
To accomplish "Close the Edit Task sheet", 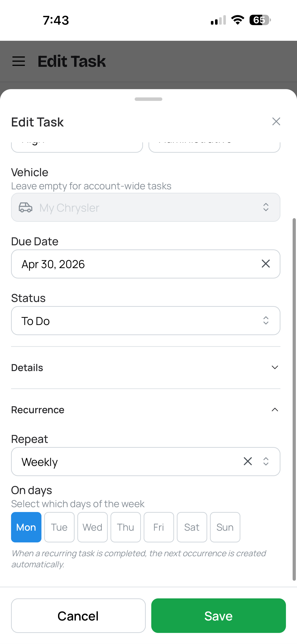I will 276,122.
